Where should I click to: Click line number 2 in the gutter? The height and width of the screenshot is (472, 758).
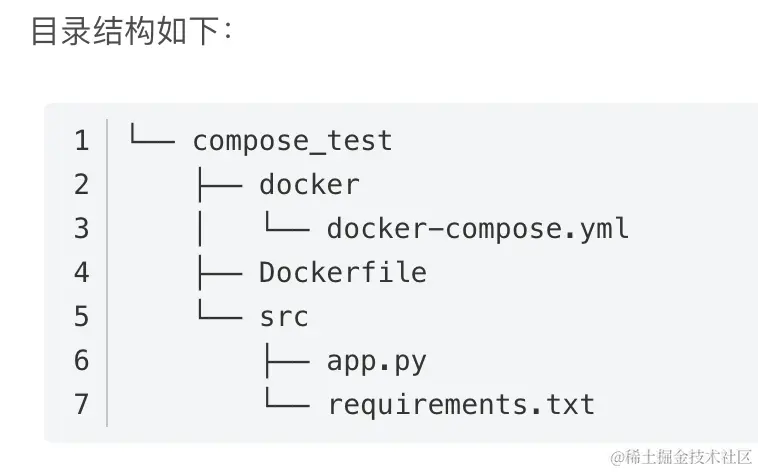click(81, 185)
